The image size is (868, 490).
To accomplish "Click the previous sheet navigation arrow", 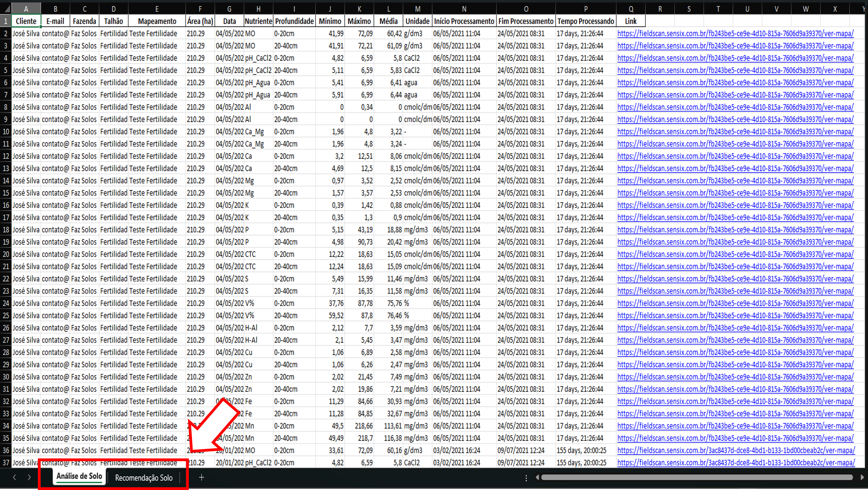I will [x=14, y=477].
